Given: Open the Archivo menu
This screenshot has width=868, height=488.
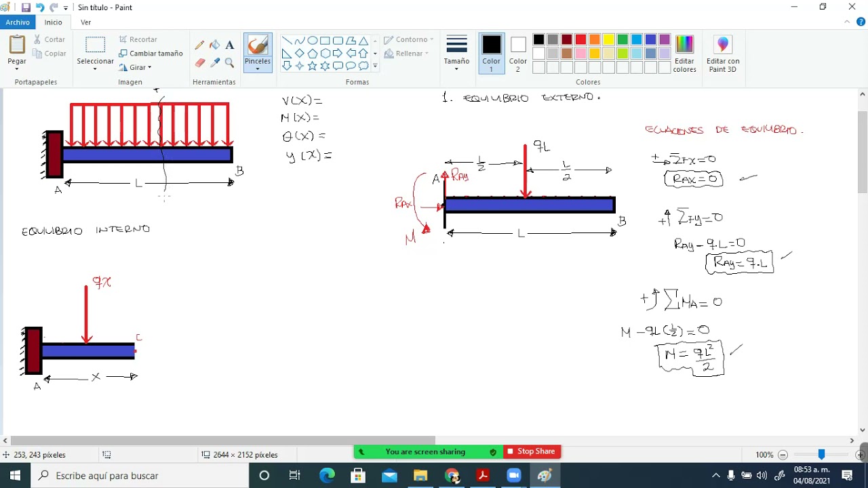Looking at the screenshot, I should point(18,22).
